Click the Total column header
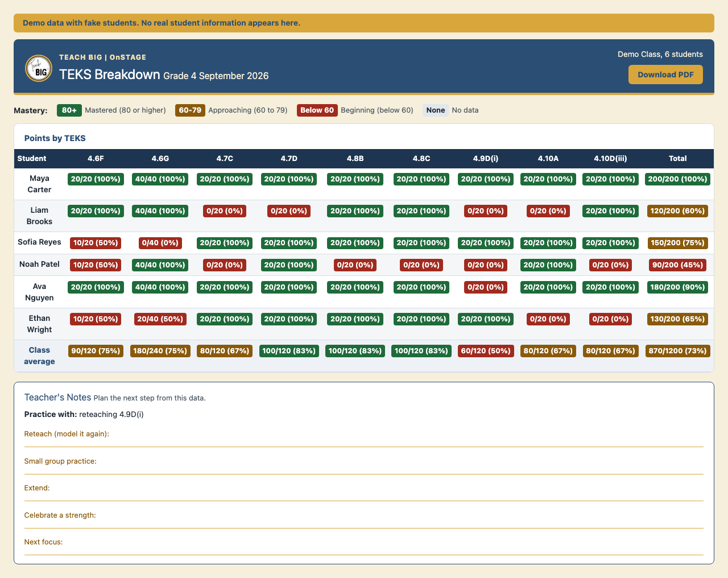Screen dimensions: 728x578 pos(678,159)
